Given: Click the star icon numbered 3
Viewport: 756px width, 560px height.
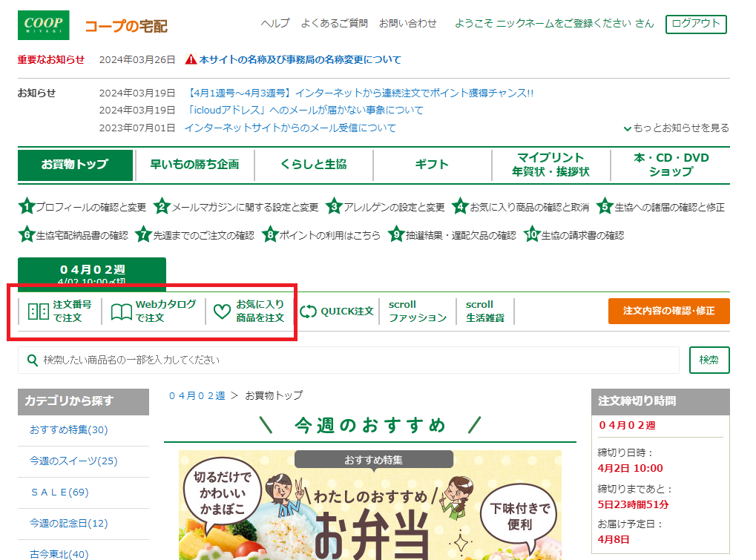Looking at the screenshot, I should [x=334, y=207].
